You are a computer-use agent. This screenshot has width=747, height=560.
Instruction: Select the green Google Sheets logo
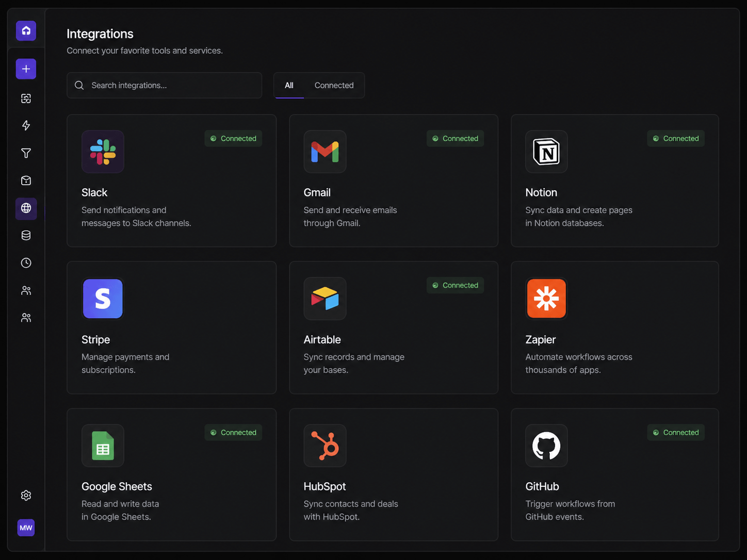click(x=103, y=446)
